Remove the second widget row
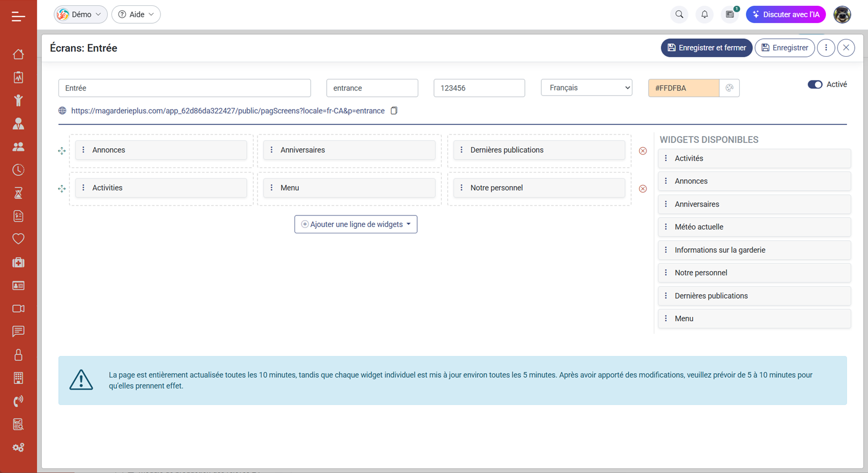 click(x=643, y=189)
